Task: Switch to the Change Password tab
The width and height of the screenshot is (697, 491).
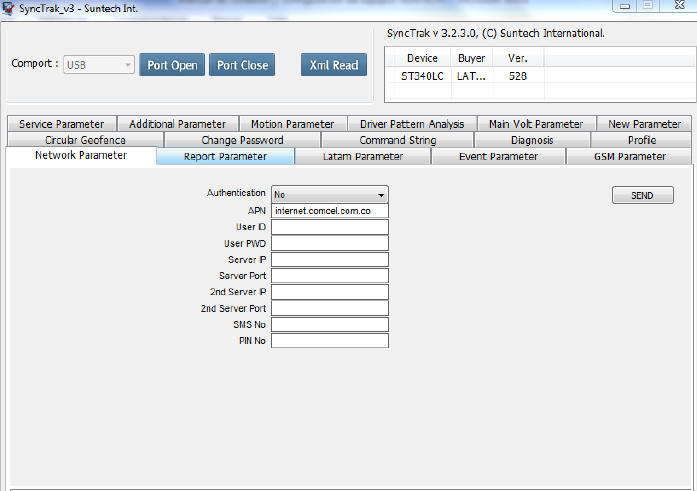Action: coord(242,141)
